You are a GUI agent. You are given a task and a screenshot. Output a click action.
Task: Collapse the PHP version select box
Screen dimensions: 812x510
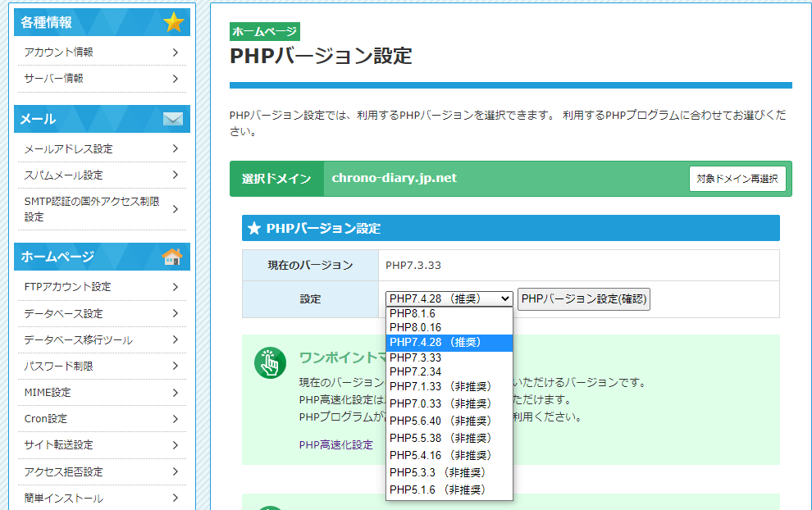[449, 298]
